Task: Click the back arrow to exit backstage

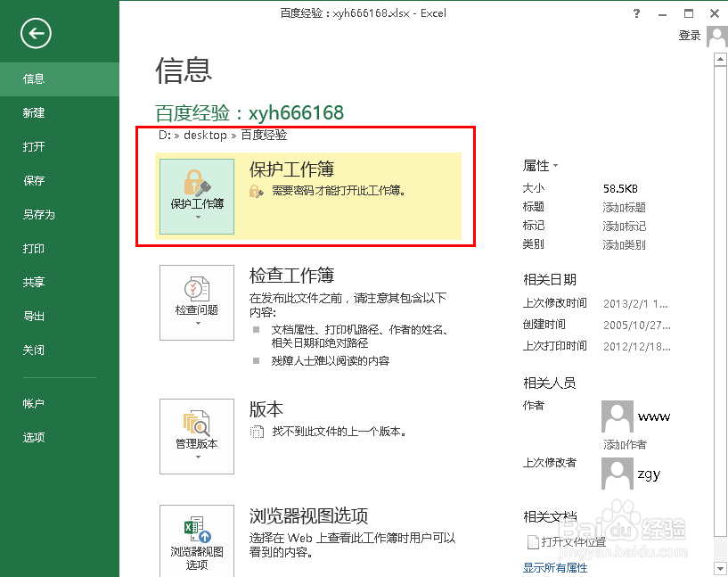Action: click(34, 34)
